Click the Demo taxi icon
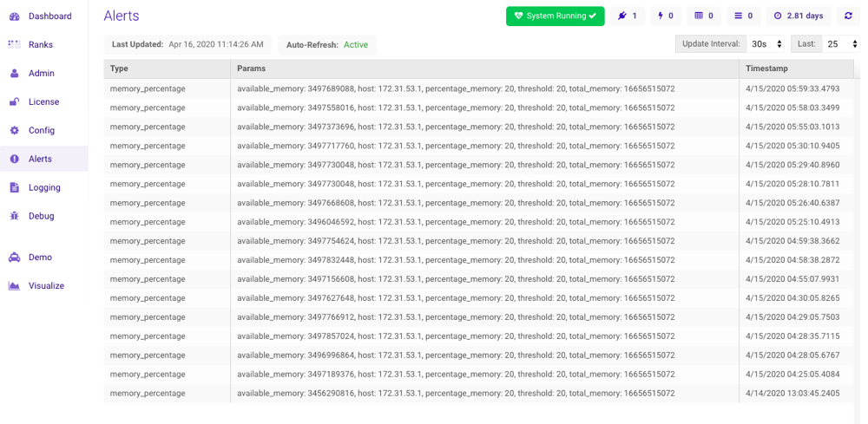 (x=15, y=258)
